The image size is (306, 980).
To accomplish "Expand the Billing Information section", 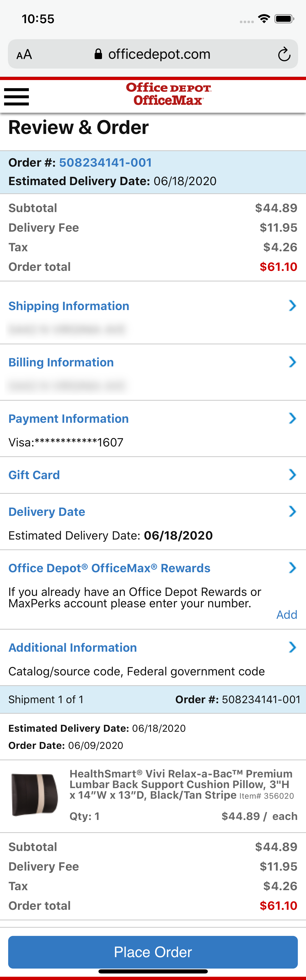I will click(x=61, y=362).
